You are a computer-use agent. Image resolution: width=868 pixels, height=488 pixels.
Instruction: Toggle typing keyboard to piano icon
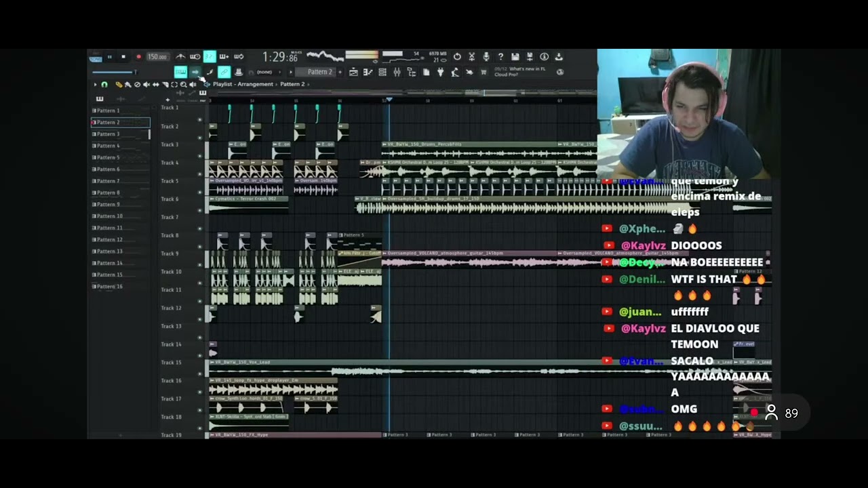point(181,72)
